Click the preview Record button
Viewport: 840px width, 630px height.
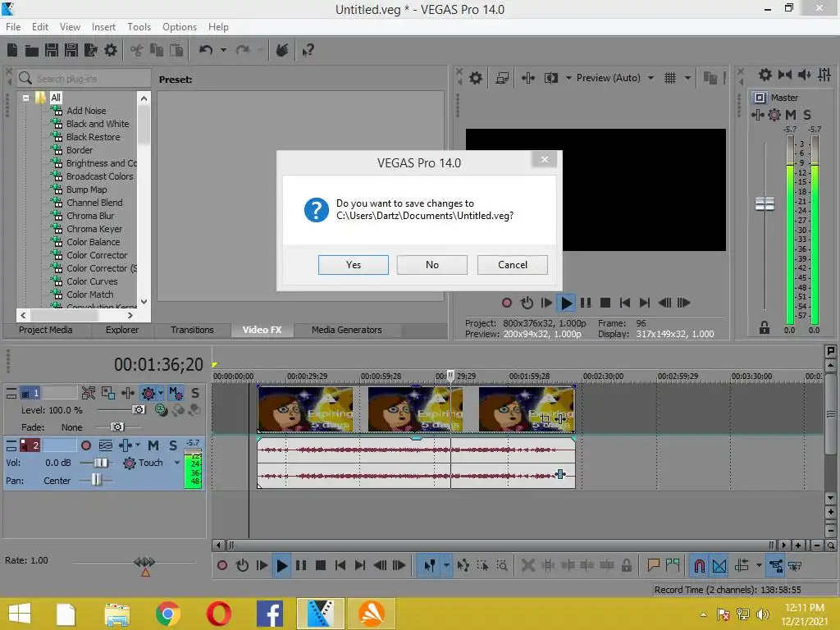click(x=507, y=304)
